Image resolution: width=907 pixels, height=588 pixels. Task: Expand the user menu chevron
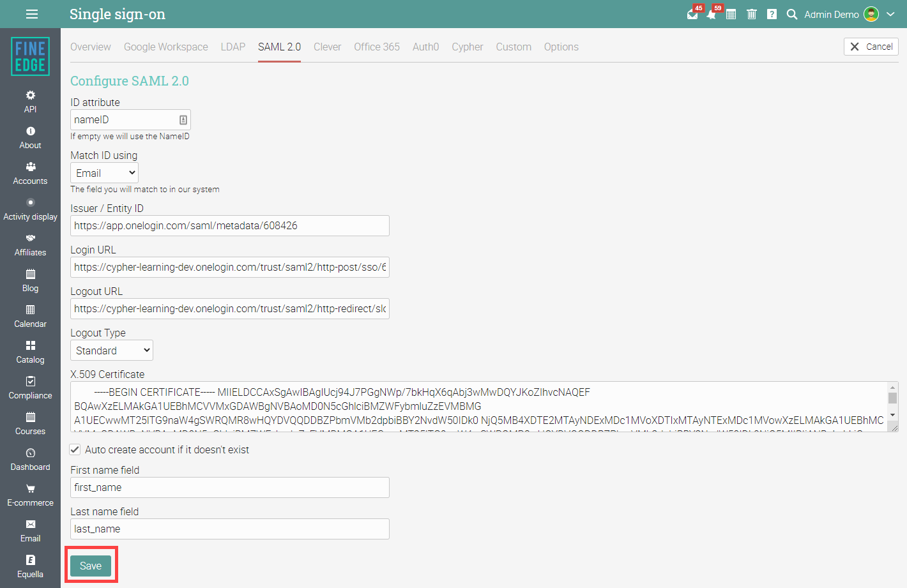pyautogui.click(x=890, y=14)
